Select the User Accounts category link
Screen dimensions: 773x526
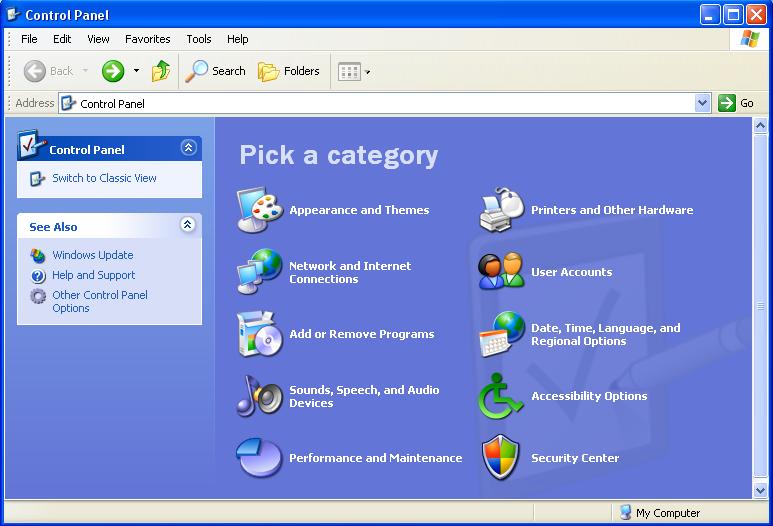[571, 272]
